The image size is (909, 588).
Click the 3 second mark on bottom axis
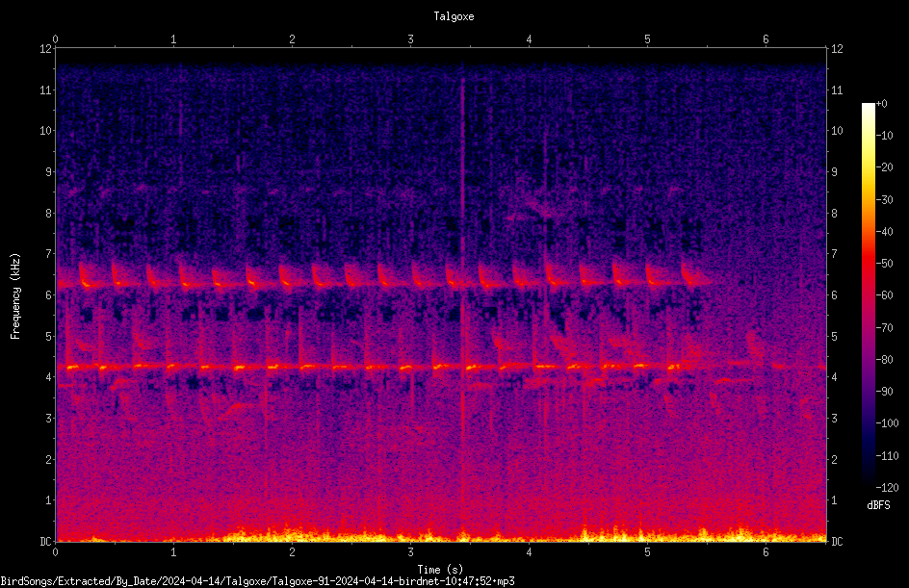tap(410, 552)
